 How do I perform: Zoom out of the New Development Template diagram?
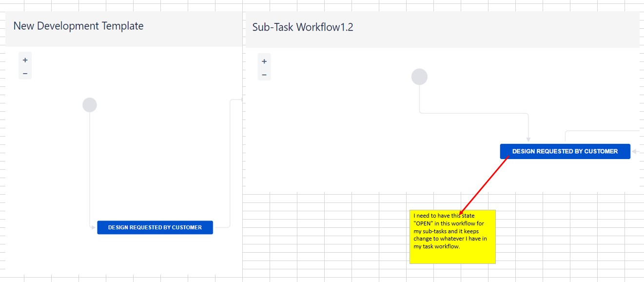coord(25,74)
